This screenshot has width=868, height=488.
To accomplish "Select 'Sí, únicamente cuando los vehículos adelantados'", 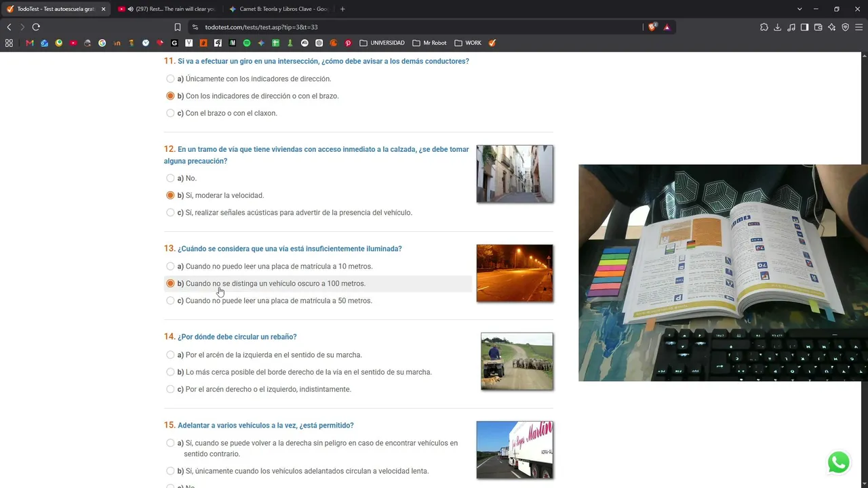I will click(x=170, y=471).
